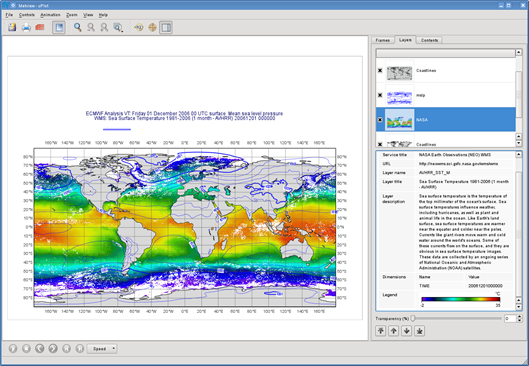Click the TIME dimension value 20061201000000
The image size is (529, 366).
(485, 286)
